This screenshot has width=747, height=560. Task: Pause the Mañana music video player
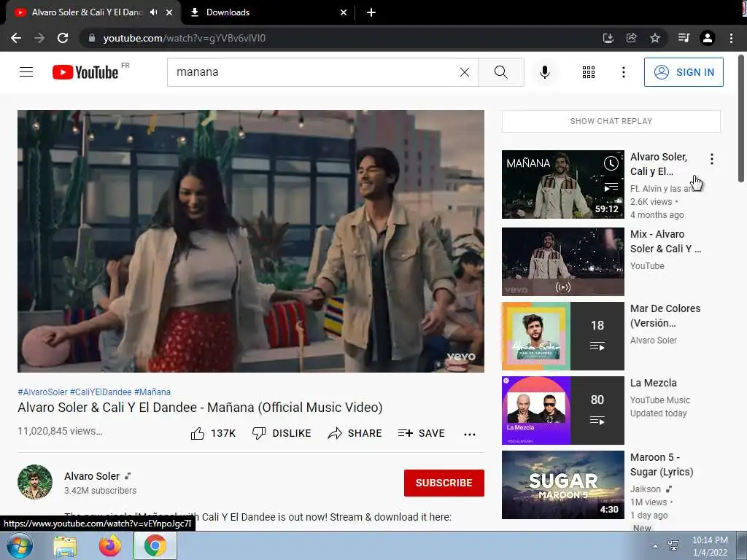click(251, 241)
